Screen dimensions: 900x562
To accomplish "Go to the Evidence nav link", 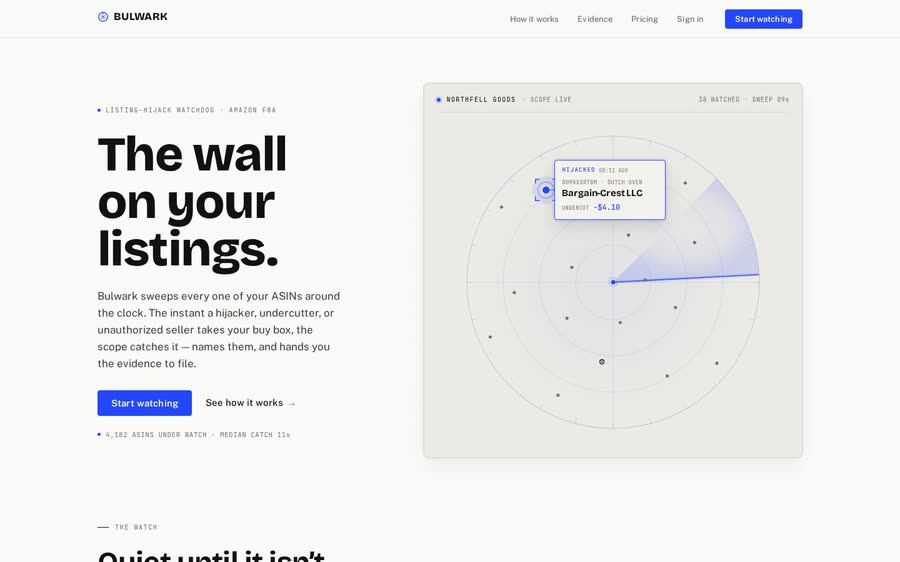I will pos(595,19).
